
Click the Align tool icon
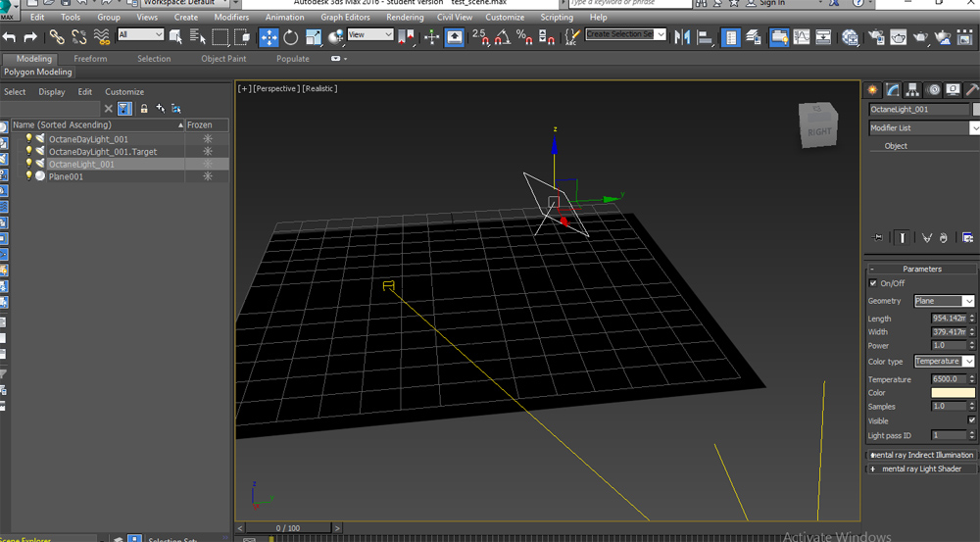coord(705,37)
